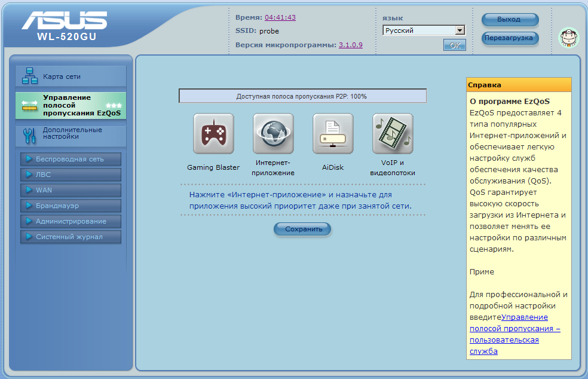Screen dimensions: 588x379
Task: Click the wrench tools icon for advanced settings
Action: [x=29, y=136]
